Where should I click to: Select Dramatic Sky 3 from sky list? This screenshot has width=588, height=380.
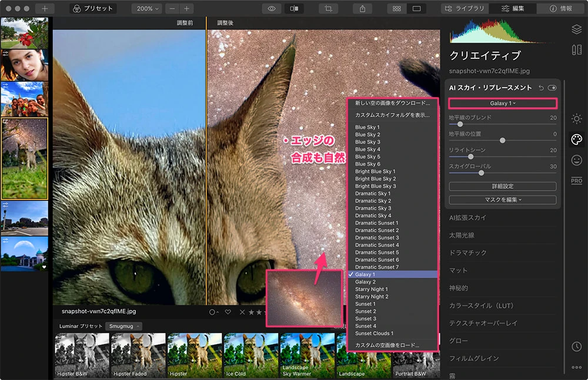tap(393, 208)
